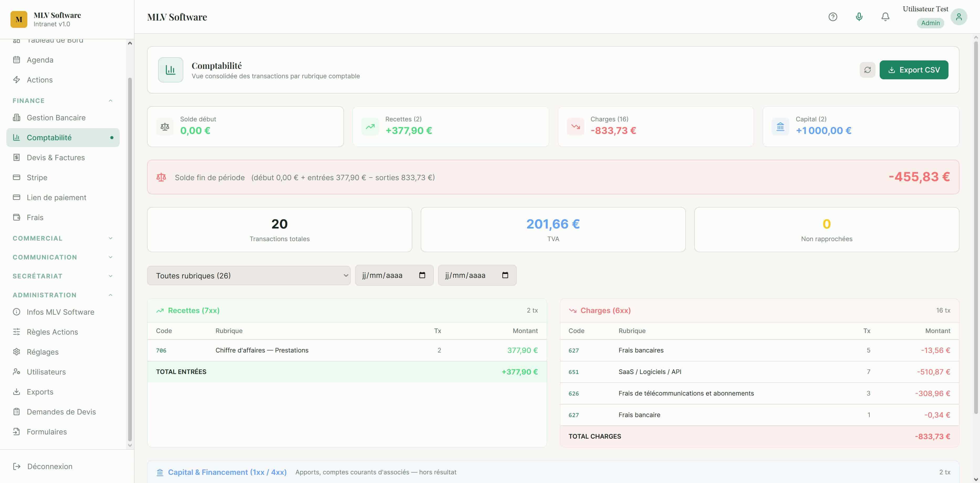Click the 20 Transactions totales card
The height and width of the screenshot is (483, 980).
pos(280,230)
